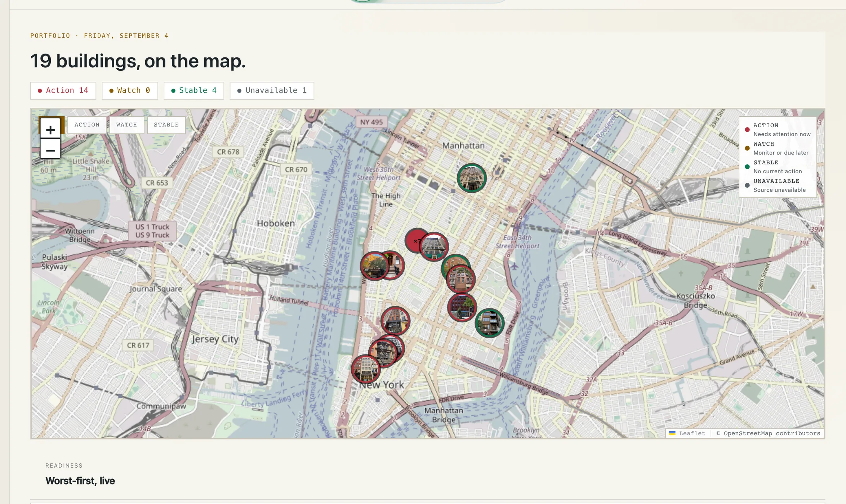The height and width of the screenshot is (504, 846).
Task: Open brownstone stoop marker behind autumn tree marker
Action: tap(396, 266)
